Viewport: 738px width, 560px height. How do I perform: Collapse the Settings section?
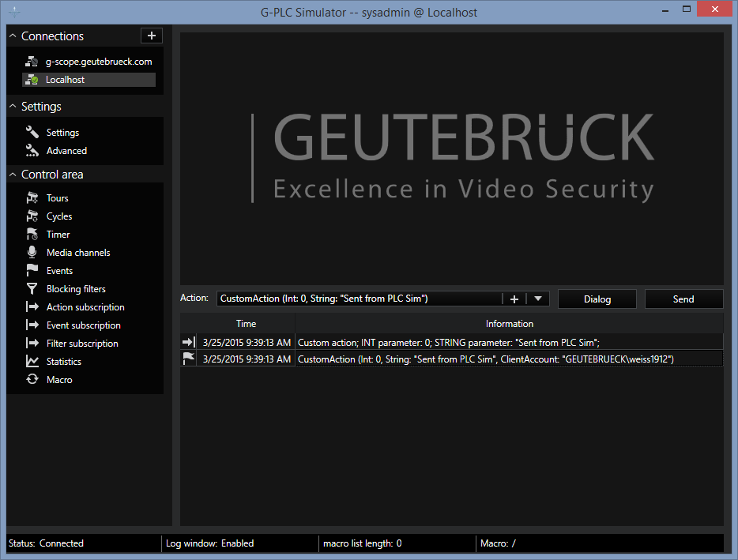point(13,107)
